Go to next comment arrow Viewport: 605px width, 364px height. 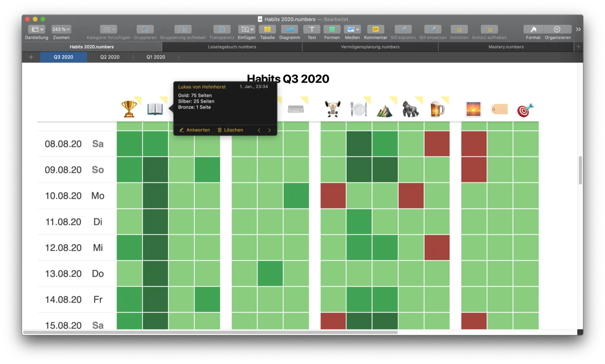pyautogui.click(x=269, y=130)
